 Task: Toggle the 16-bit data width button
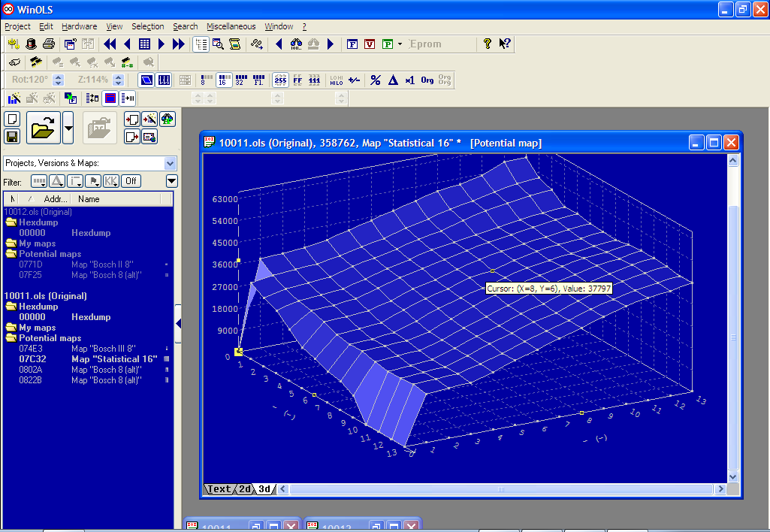click(x=223, y=80)
